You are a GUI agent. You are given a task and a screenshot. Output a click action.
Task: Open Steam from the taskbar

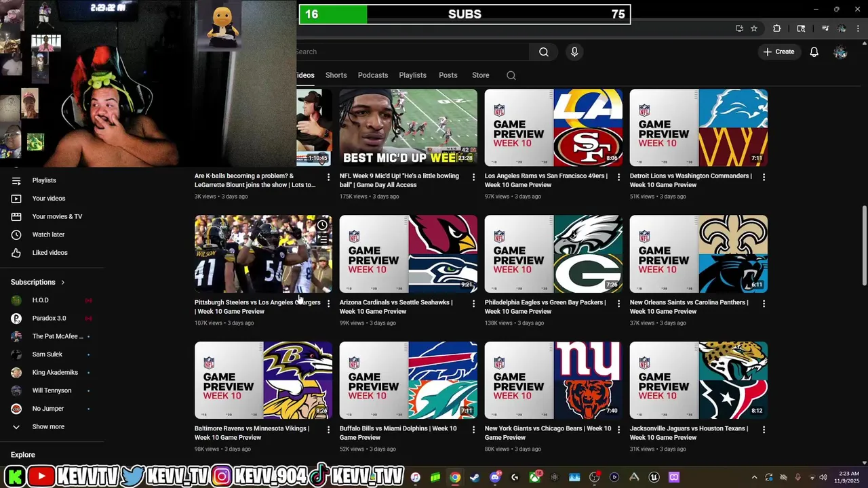tap(475, 477)
